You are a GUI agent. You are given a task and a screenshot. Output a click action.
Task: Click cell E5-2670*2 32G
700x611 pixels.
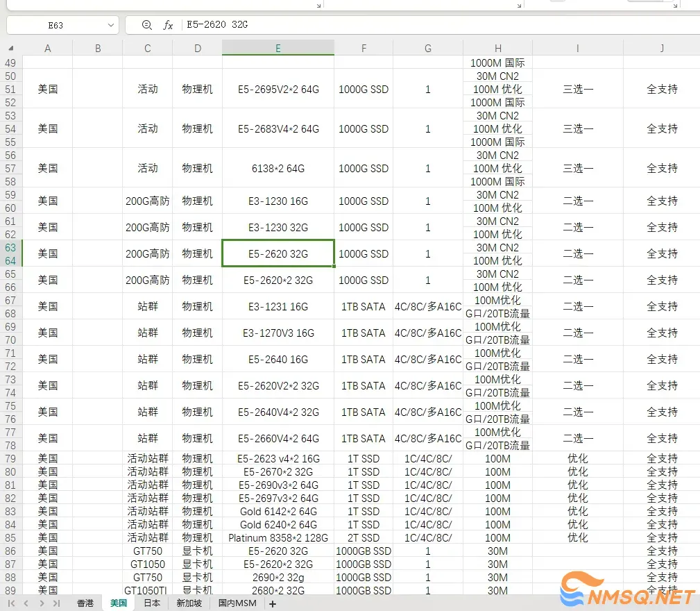point(278,472)
